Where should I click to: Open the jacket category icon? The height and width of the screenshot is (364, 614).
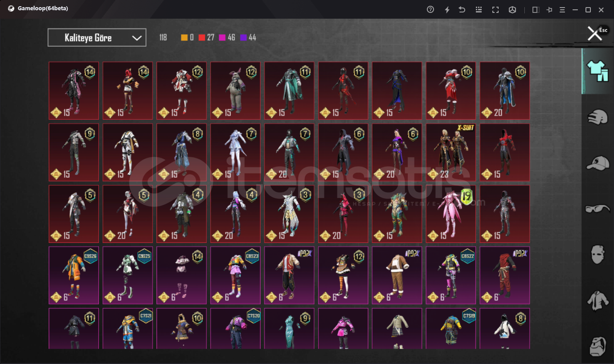(598, 301)
